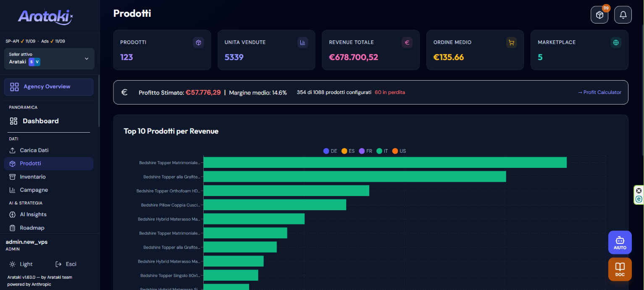Expand the Seller attivo dropdown

(49, 59)
